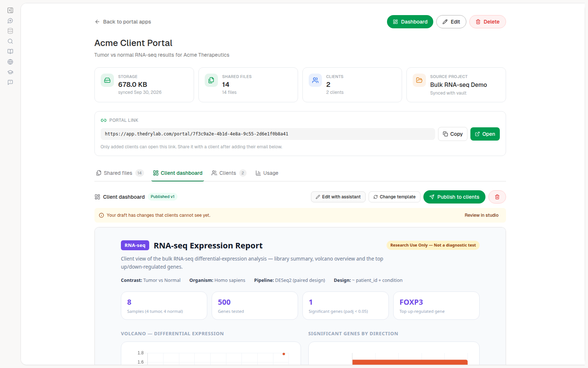Click the Portal Link chain icon
Screen dimensions: 588x368
[104, 120]
